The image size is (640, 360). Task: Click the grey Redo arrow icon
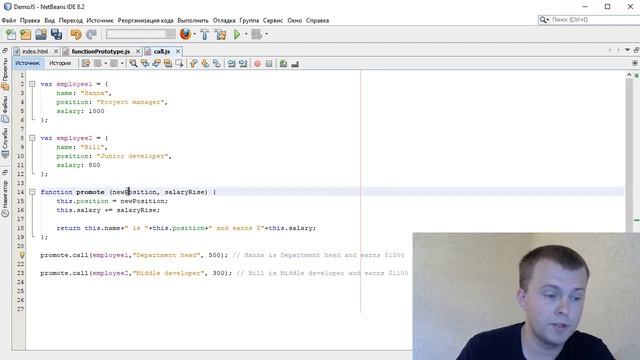[x=91, y=34]
